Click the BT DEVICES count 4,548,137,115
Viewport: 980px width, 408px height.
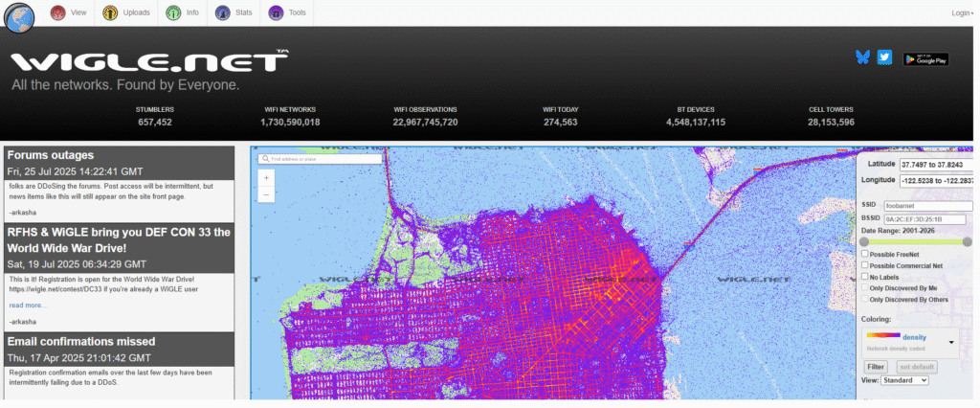pyautogui.click(x=696, y=122)
